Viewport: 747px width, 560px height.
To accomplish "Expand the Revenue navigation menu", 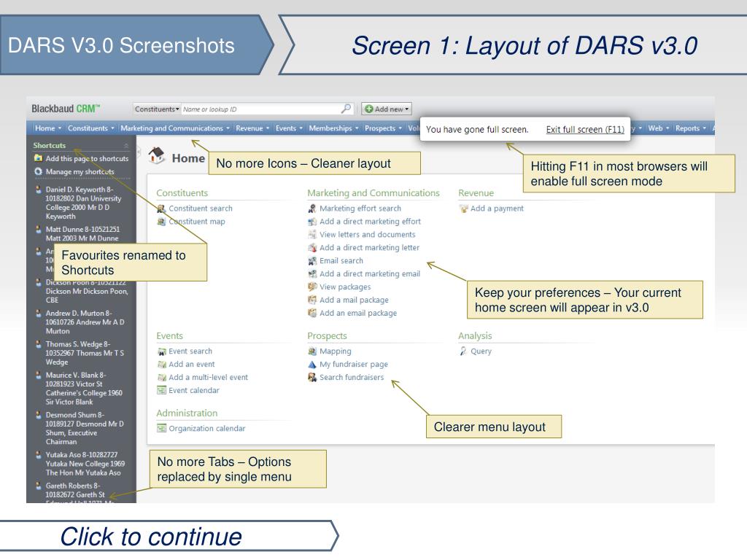I will click(x=252, y=128).
